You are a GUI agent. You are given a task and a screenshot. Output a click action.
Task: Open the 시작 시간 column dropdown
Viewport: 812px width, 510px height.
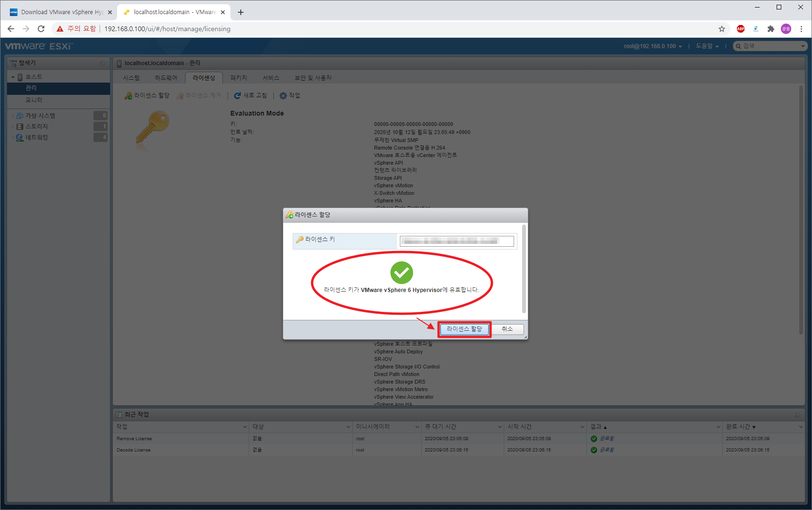583,427
